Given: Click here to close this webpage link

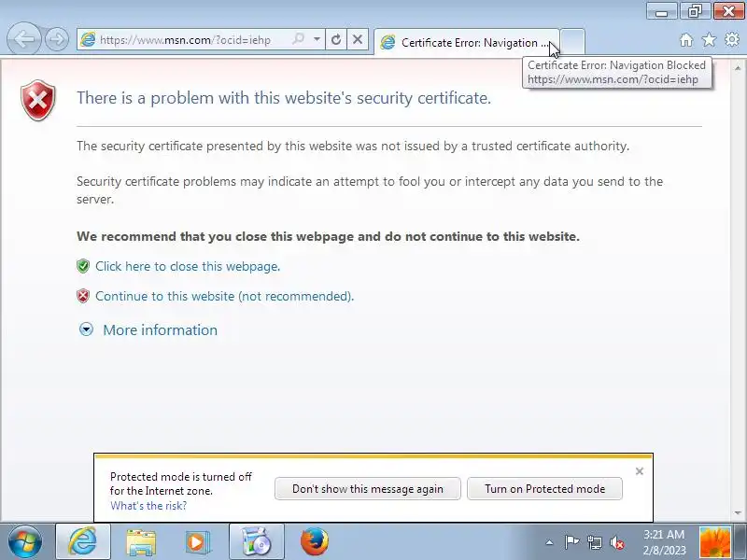Looking at the screenshot, I should pos(188,266).
